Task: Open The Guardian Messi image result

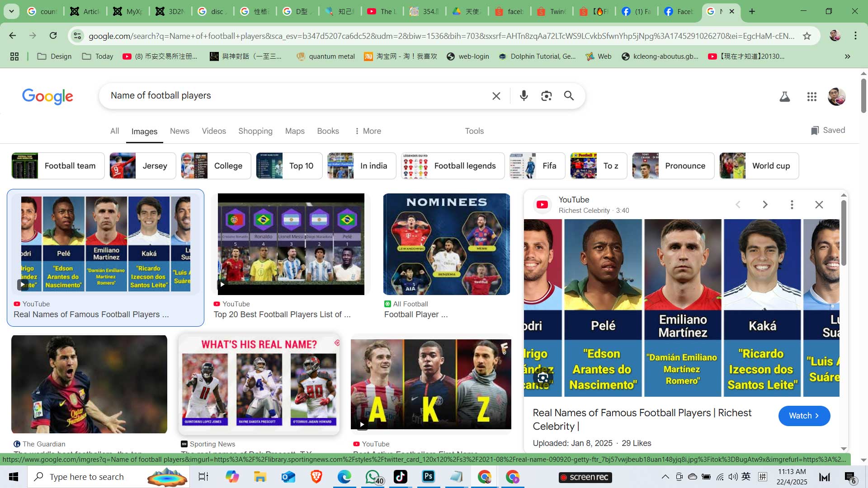Action: (x=89, y=384)
